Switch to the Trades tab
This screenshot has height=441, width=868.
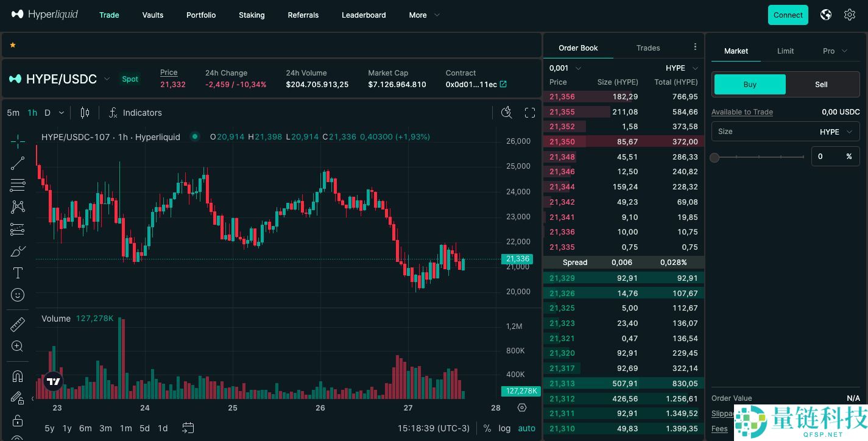648,48
